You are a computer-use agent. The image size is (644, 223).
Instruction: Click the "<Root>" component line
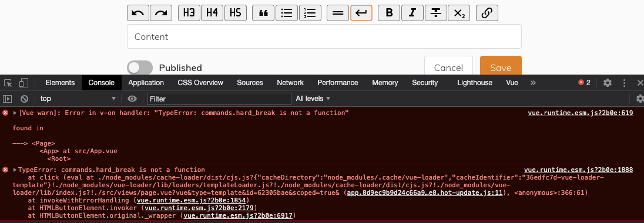point(59,158)
